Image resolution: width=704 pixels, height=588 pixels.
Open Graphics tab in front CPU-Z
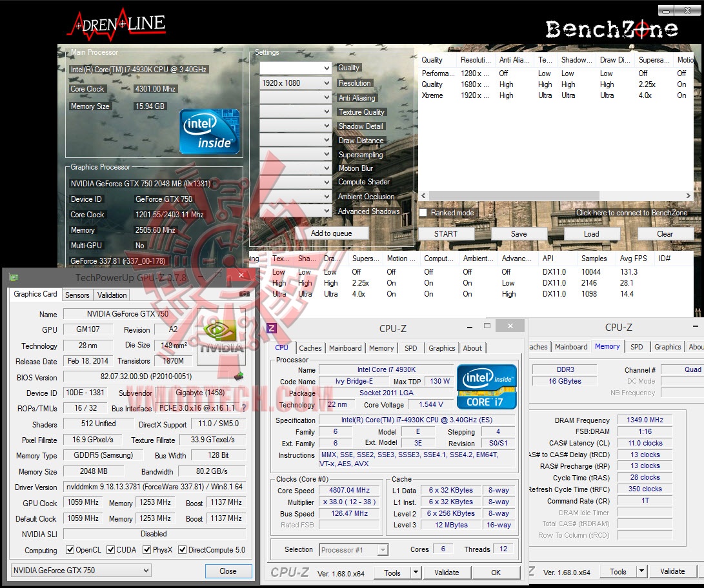(x=442, y=348)
